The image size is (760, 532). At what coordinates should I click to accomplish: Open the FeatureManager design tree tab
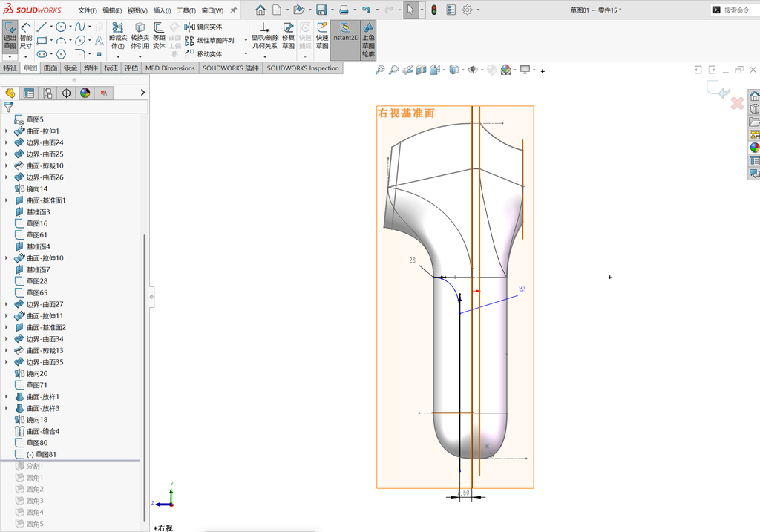tap(10, 93)
